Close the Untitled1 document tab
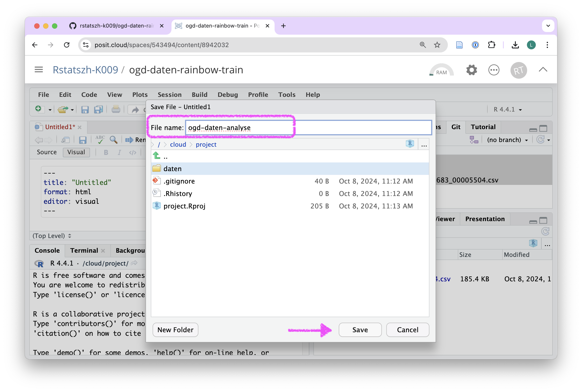The width and height of the screenshot is (582, 392). 80,127
